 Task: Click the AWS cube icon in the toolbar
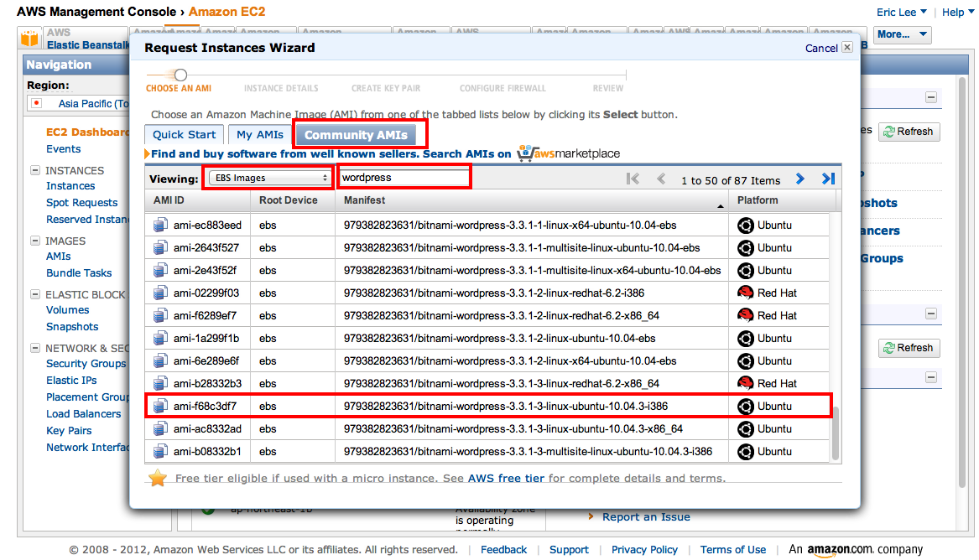coord(29,38)
